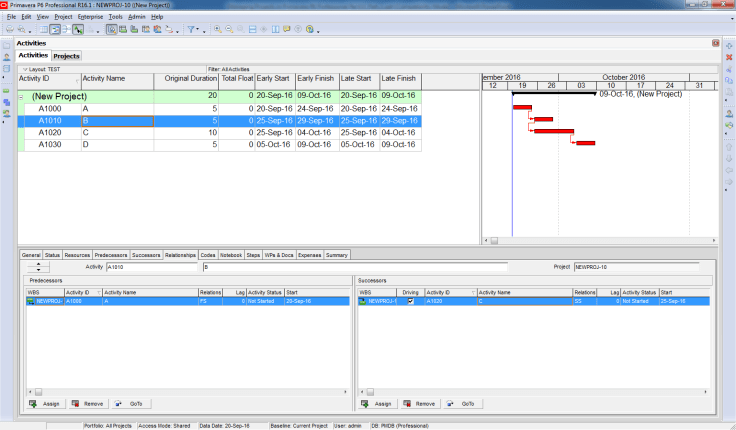Toggle Driving checkbox for successor A1020
The height and width of the screenshot is (430, 736).
click(410, 300)
